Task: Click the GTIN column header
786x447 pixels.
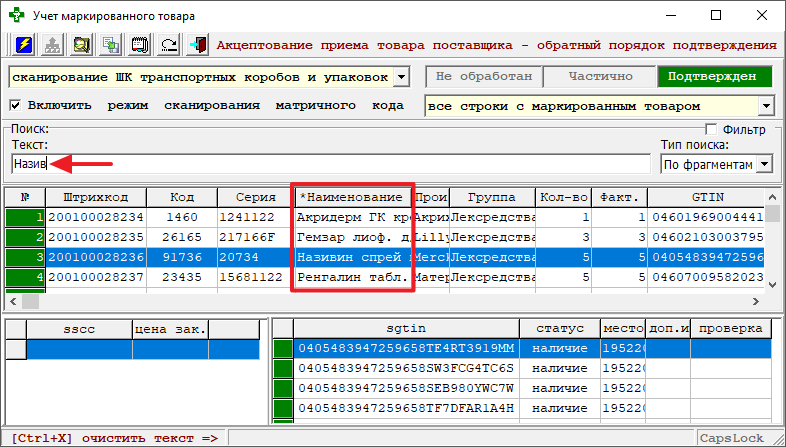Action: pos(706,197)
